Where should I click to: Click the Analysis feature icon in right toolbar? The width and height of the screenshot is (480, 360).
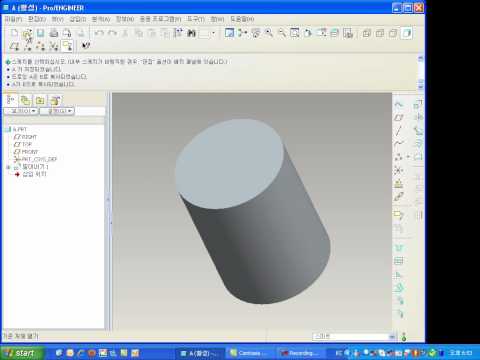tap(398, 184)
